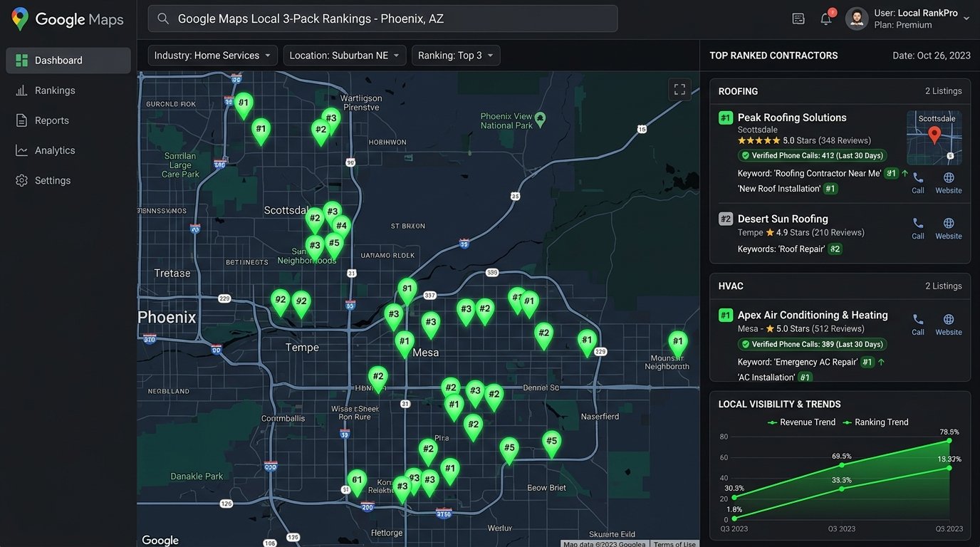Open the news feed icon in header
The image size is (980, 547).
tap(798, 19)
